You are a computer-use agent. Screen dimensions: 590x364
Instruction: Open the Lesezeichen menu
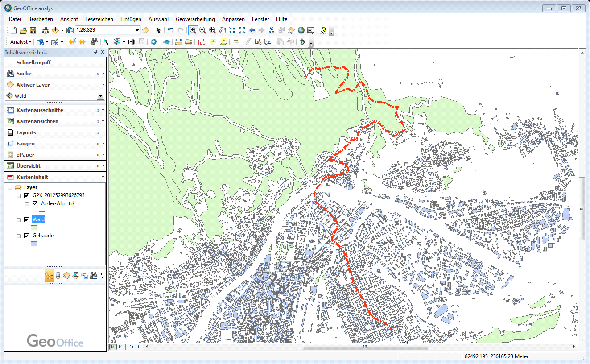99,19
